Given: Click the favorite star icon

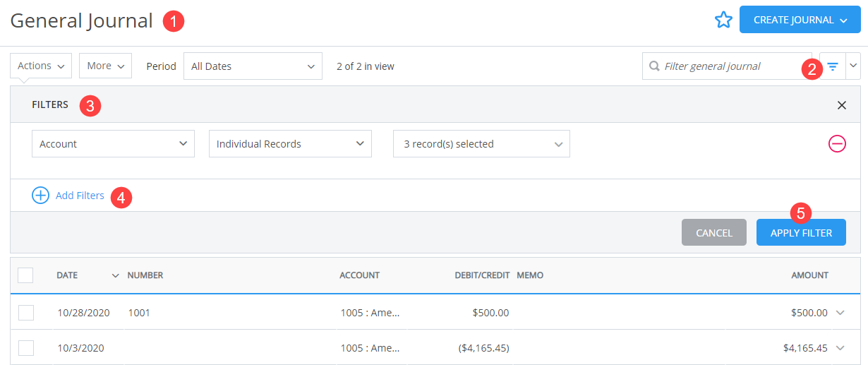Looking at the screenshot, I should [723, 20].
